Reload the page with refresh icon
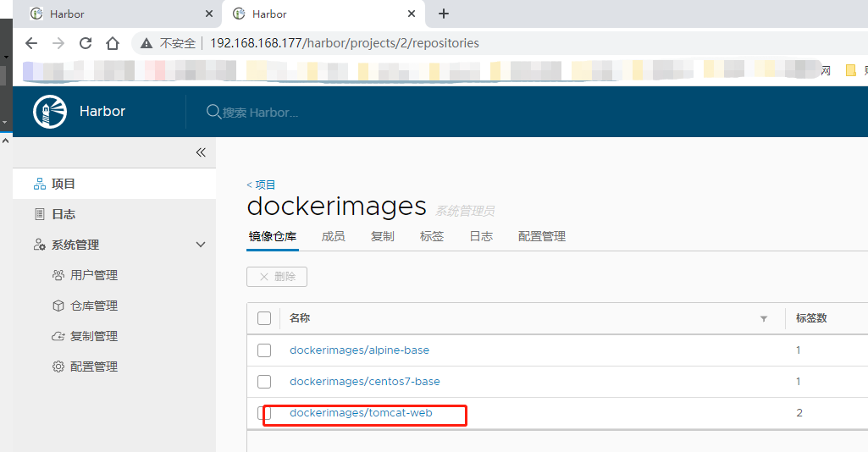868x452 pixels. [86, 43]
